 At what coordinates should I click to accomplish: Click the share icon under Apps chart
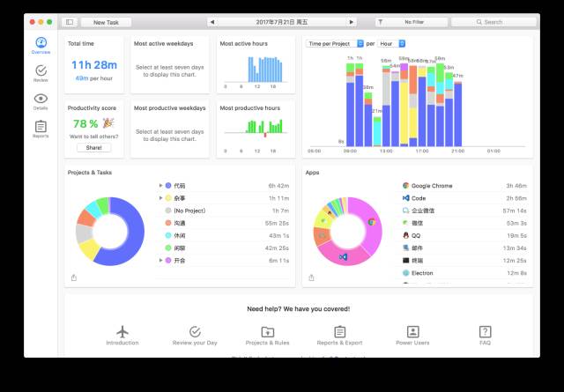point(311,277)
